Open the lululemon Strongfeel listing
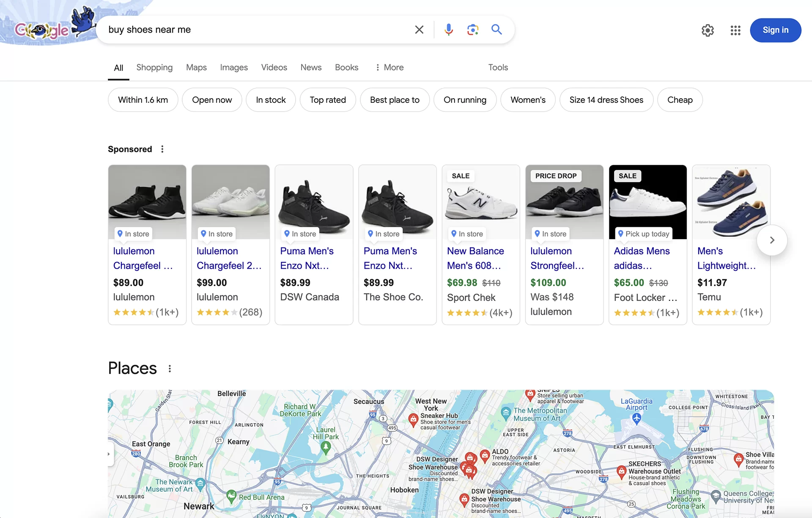 click(564, 245)
